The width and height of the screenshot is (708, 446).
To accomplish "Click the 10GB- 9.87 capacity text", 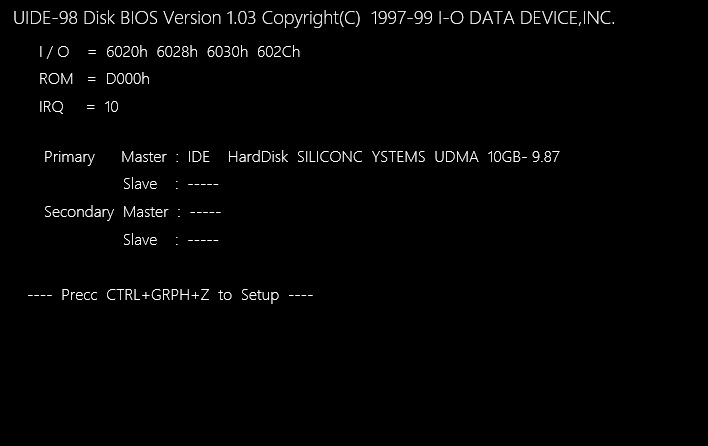I will coord(524,157).
